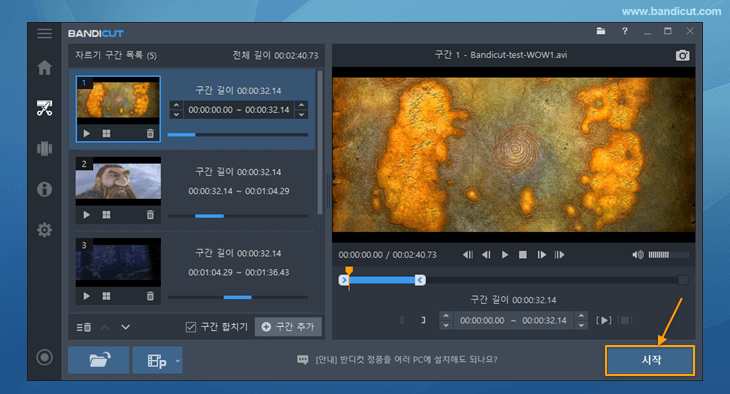Jump to previous keyframe in player
This screenshot has width=730, height=394.
467,255
